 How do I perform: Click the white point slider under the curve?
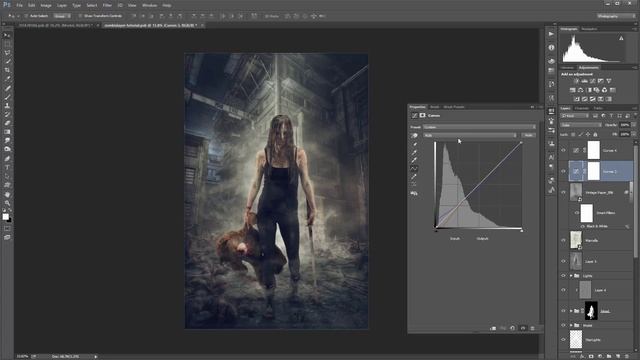522,231
